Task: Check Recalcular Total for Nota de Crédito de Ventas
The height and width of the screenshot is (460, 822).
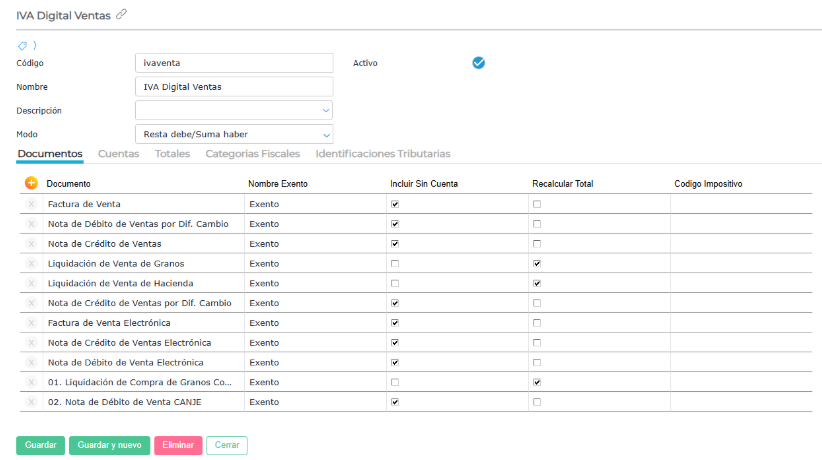Action: 537,243
